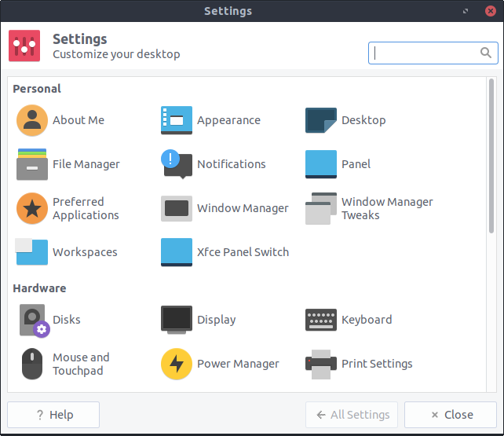Click the 'Hardware' section heading
The height and width of the screenshot is (436, 504).
(x=39, y=288)
